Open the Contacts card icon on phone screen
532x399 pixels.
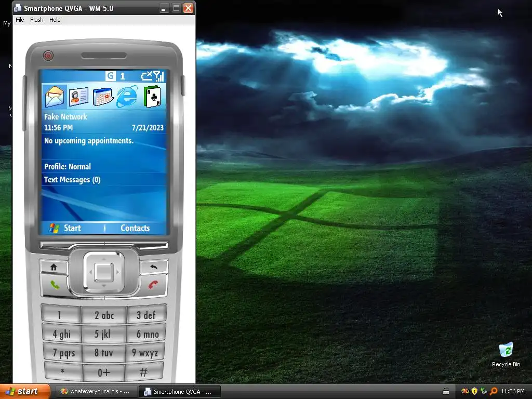(x=79, y=97)
